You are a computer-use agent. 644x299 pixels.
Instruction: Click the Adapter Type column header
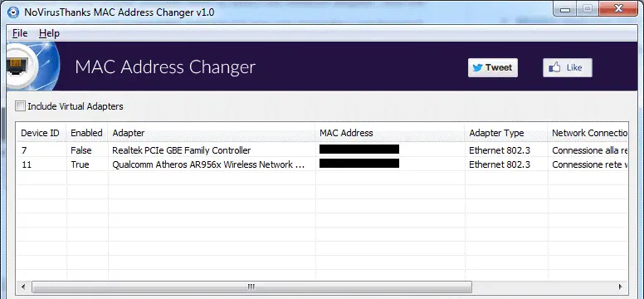(x=506, y=133)
